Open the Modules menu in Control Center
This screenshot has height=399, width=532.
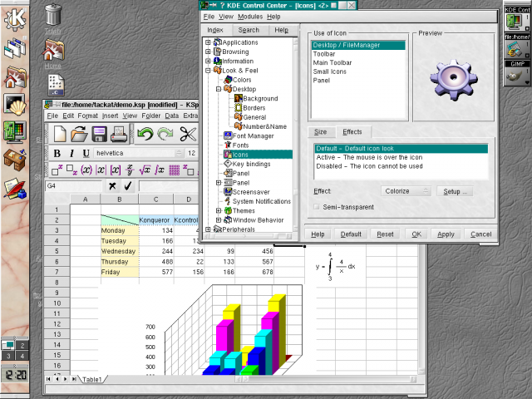[249, 17]
